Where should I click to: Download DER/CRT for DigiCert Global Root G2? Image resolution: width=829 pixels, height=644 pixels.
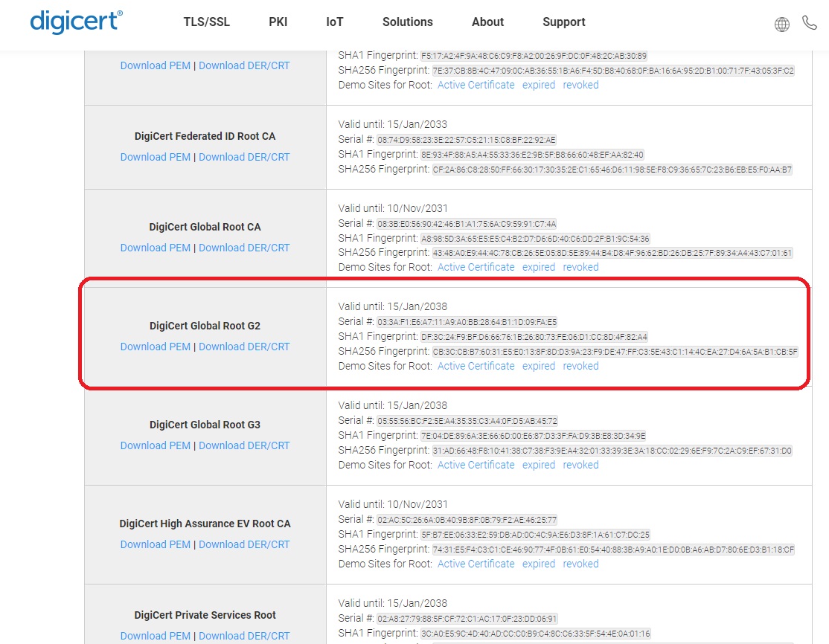(244, 347)
